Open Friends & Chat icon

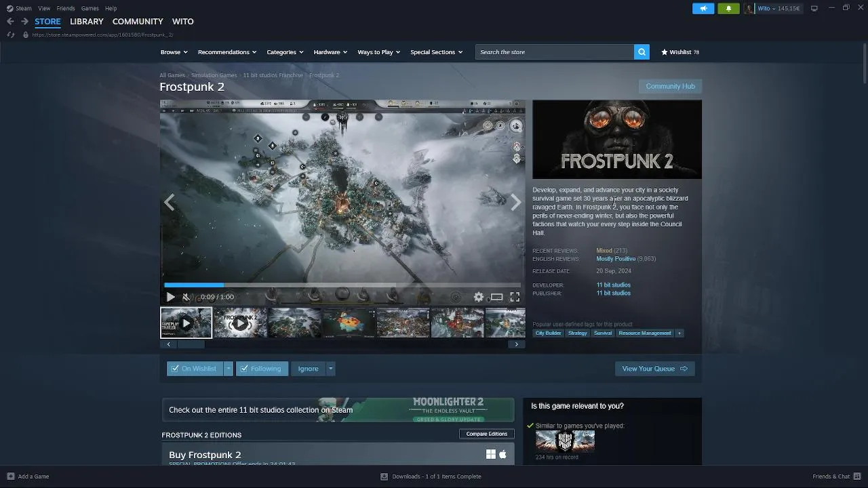858,476
